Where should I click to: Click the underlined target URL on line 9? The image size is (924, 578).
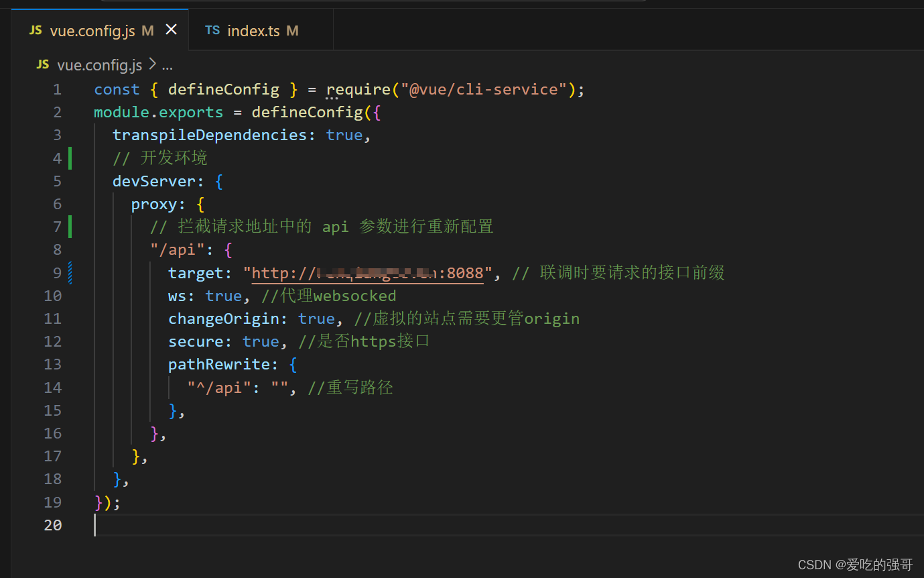(367, 272)
